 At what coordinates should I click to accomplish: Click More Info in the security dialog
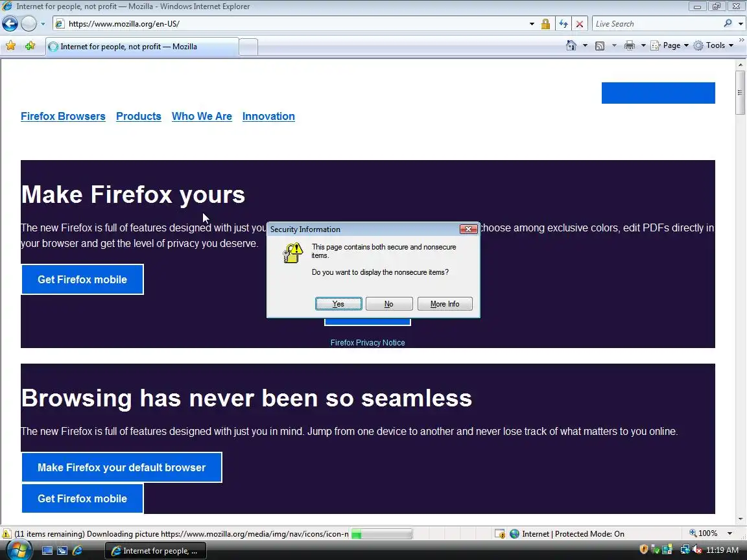[x=444, y=304]
